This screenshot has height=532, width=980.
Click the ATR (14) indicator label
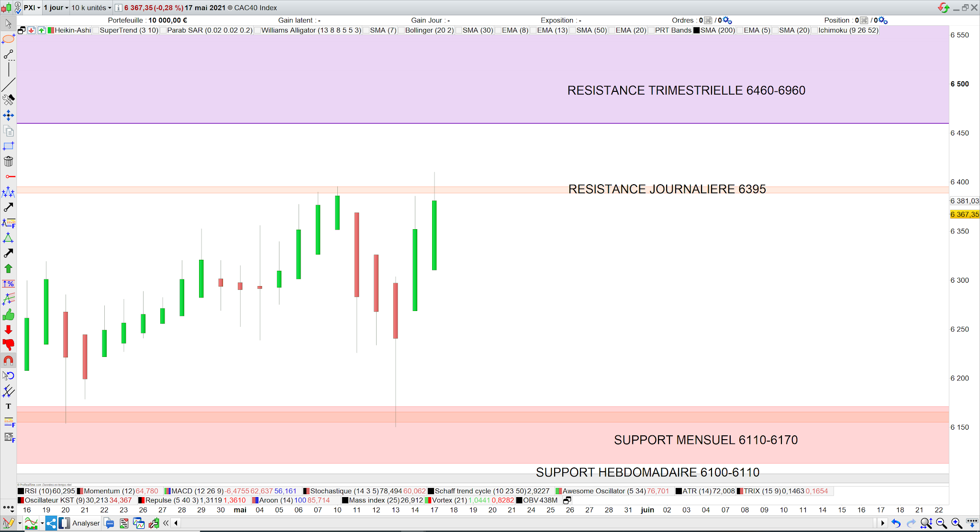(697, 491)
